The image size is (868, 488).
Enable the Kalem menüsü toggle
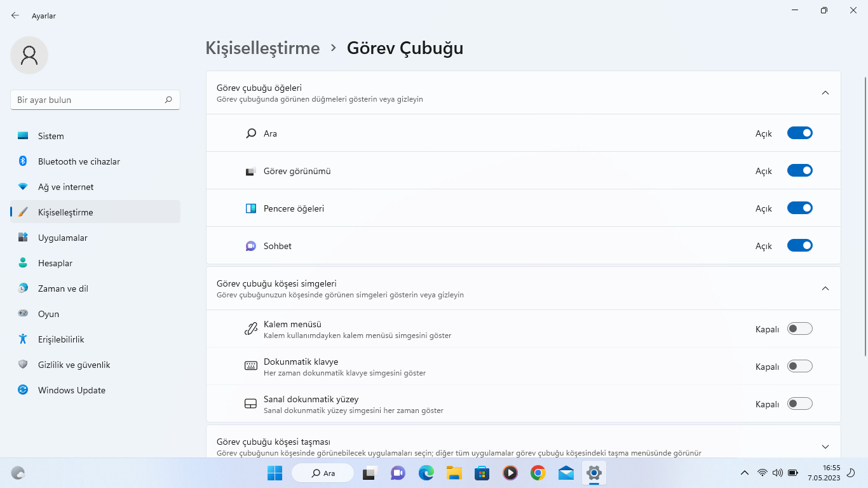point(800,329)
